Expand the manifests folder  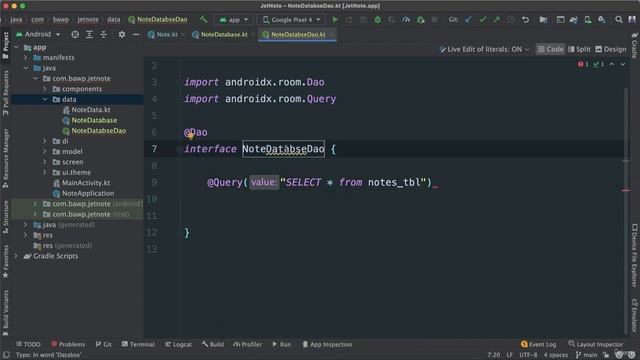(26, 58)
